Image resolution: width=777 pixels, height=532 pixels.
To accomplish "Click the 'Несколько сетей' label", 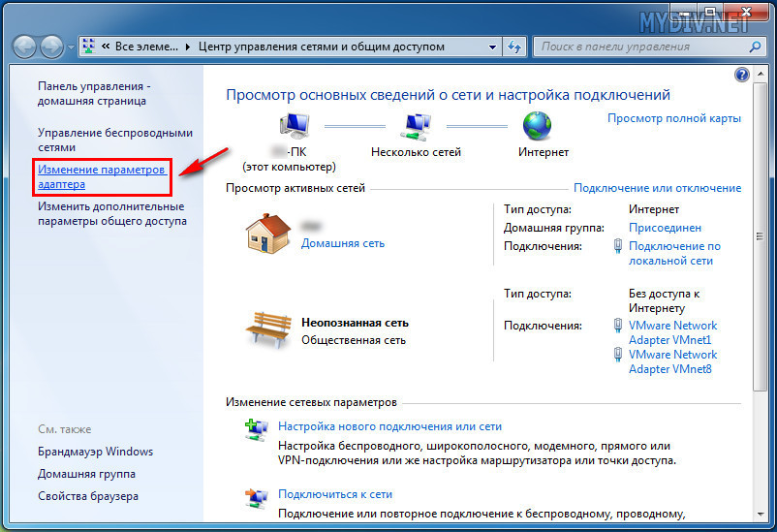I will coord(416,152).
